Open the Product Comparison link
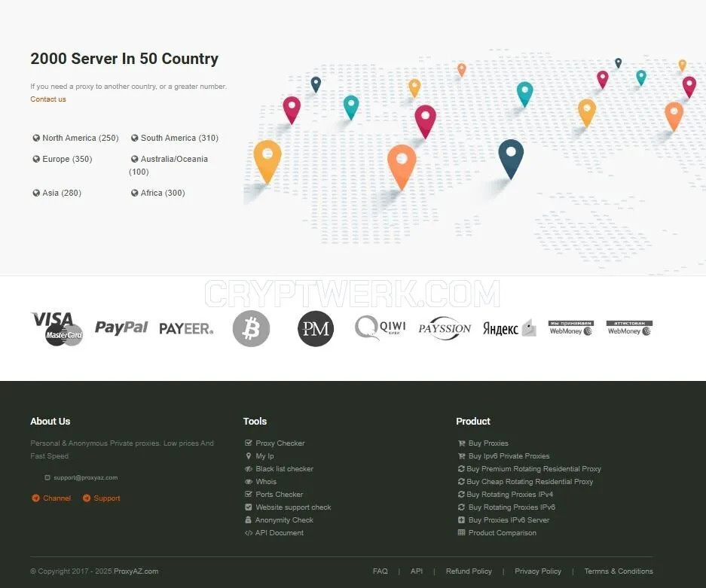Viewport: 706px width, 588px height. coord(502,533)
